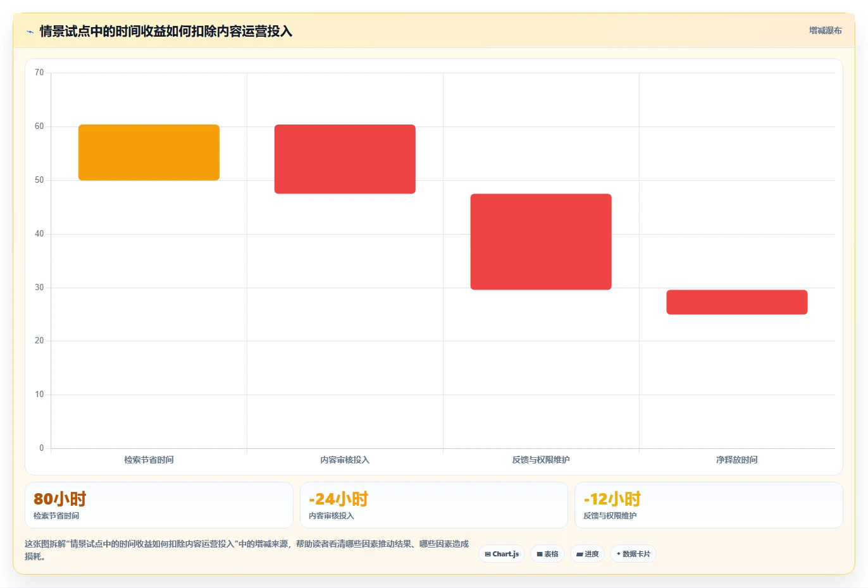Click the y-axis value 0

tap(42, 448)
